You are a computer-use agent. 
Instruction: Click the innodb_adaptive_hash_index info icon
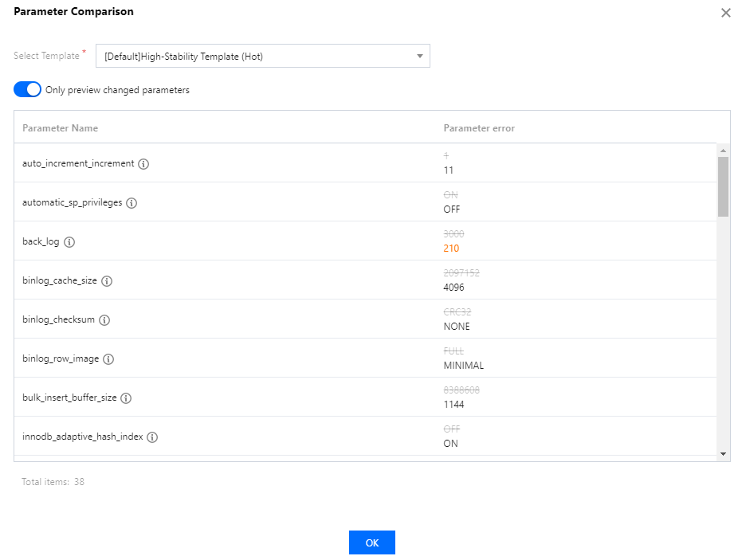tap(152, 437)
